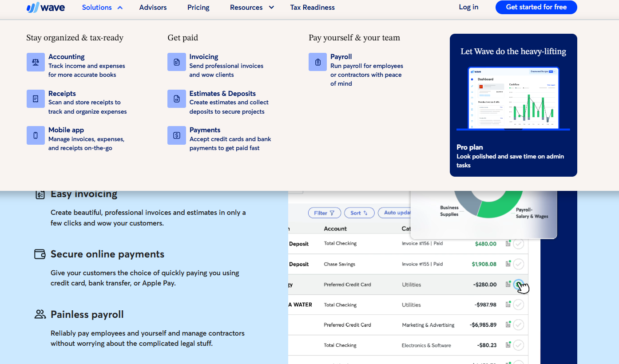
Task: Click the Receipts scan icon
Action: click(36, 99)
